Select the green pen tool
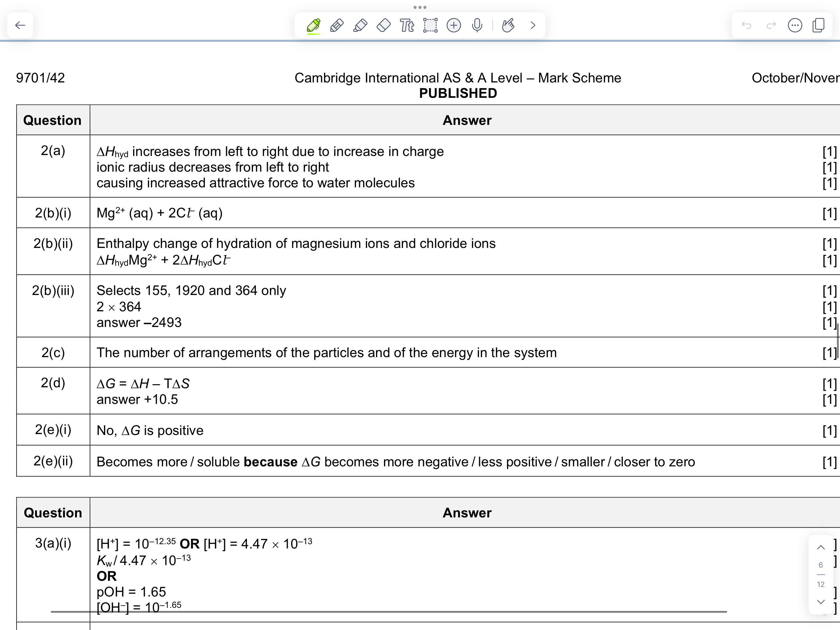This screenshot has height=630, width=840. (x=314, y=26)
